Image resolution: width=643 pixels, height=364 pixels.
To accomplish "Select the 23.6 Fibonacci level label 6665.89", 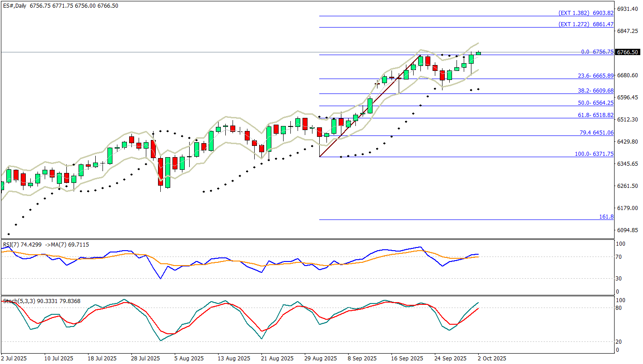I will coord(596,76).
